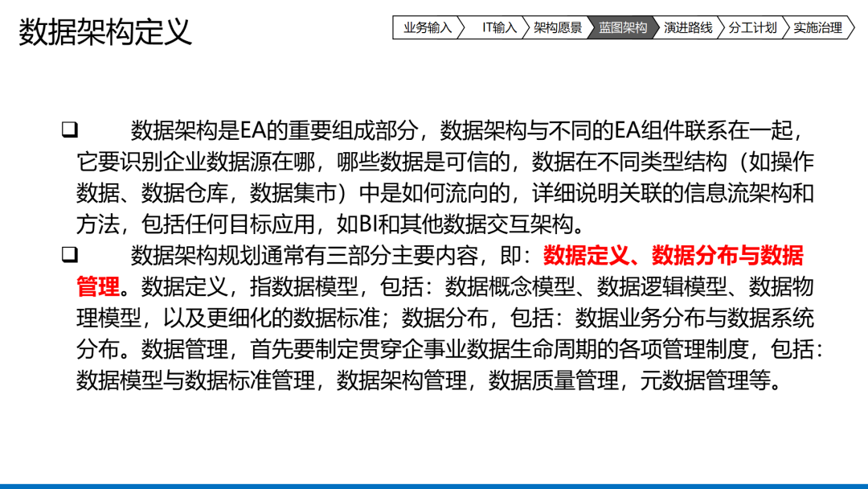Click the blue footer bar

pyautogui.click(x=434, y=487)
